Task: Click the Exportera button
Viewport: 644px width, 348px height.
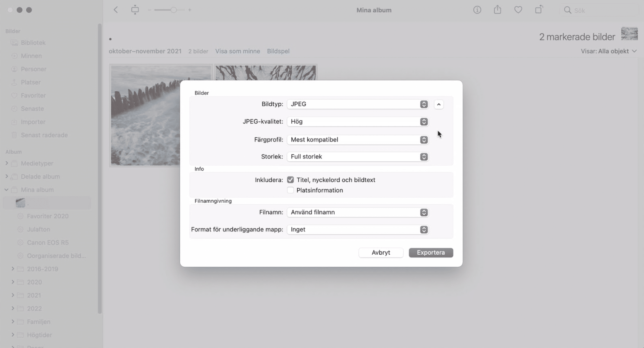Action: pos(431,252)
